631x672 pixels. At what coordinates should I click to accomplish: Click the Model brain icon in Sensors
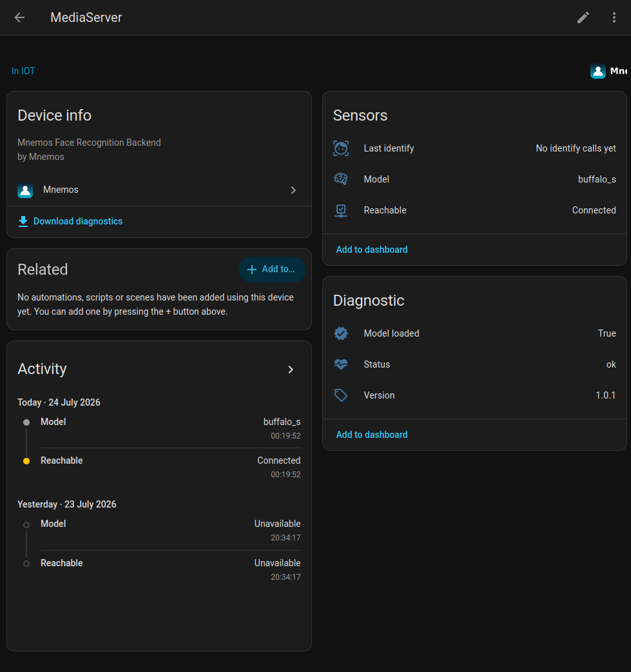[341, 179]
